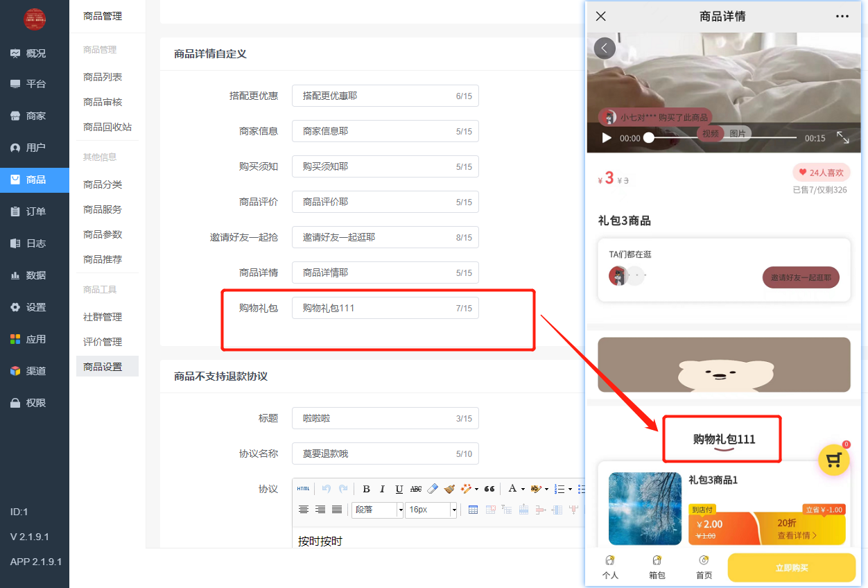
Task: Switch to the 图片 tab in the preview
Action: coord(738,133)
